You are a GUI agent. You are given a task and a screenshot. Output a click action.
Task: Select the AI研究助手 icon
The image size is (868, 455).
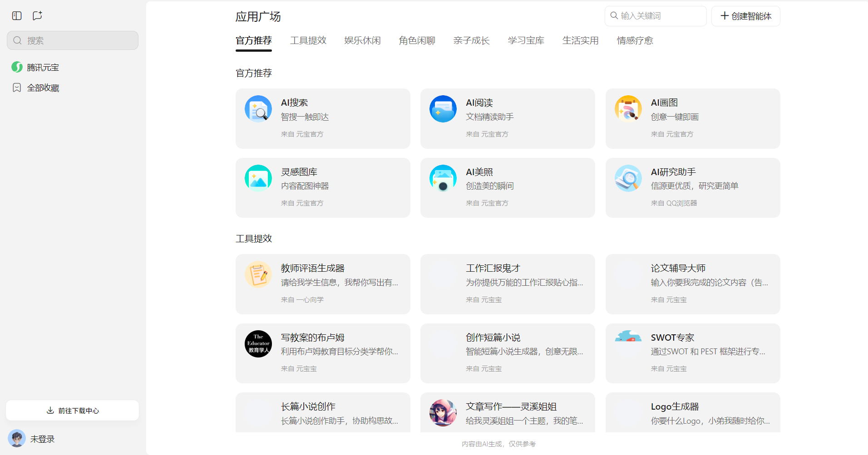pos(628,178)
